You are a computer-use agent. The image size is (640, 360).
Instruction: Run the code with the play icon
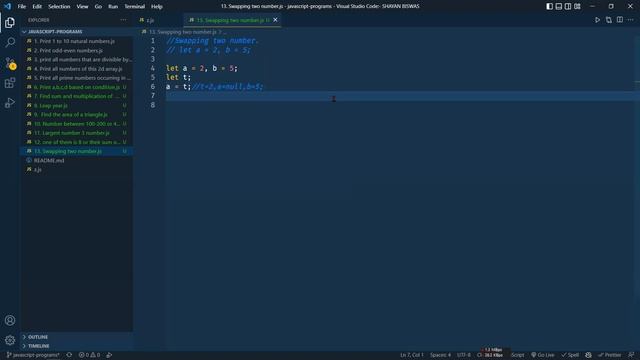click(597, 20)
